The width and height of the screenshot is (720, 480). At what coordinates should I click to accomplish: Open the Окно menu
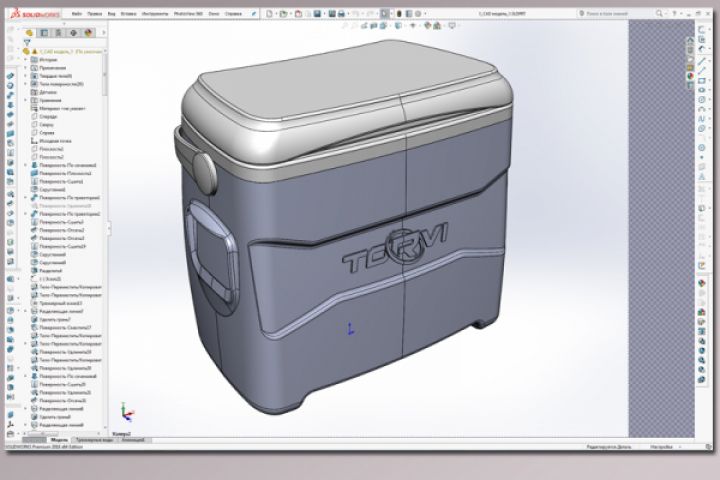[x=214, y=14]
